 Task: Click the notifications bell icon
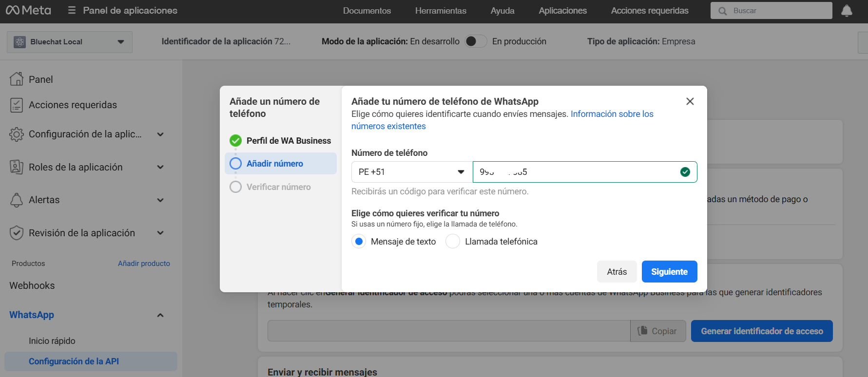[847, 11]
